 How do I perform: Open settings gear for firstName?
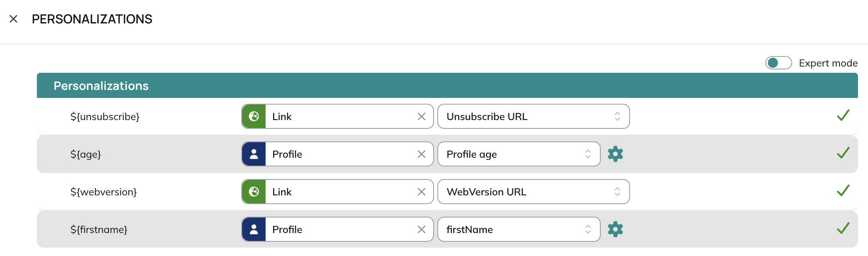(615, 229)
